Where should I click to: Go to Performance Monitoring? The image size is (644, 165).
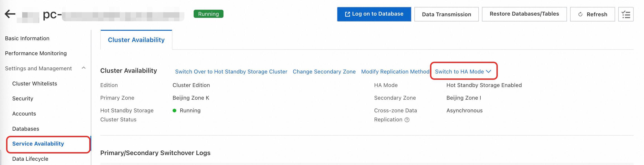click(x=36, y=53)
